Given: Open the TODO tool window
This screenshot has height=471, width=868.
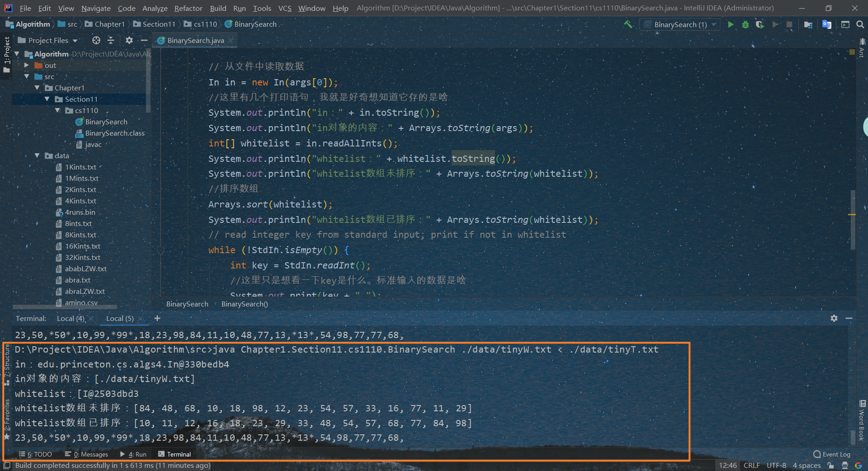Looking at the screenshot, I should [x=36, y=454].
